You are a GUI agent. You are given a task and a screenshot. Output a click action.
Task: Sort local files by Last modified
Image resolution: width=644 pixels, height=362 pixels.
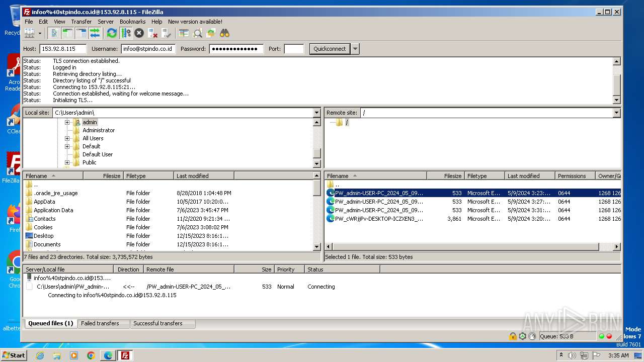[x=204, y=176]
